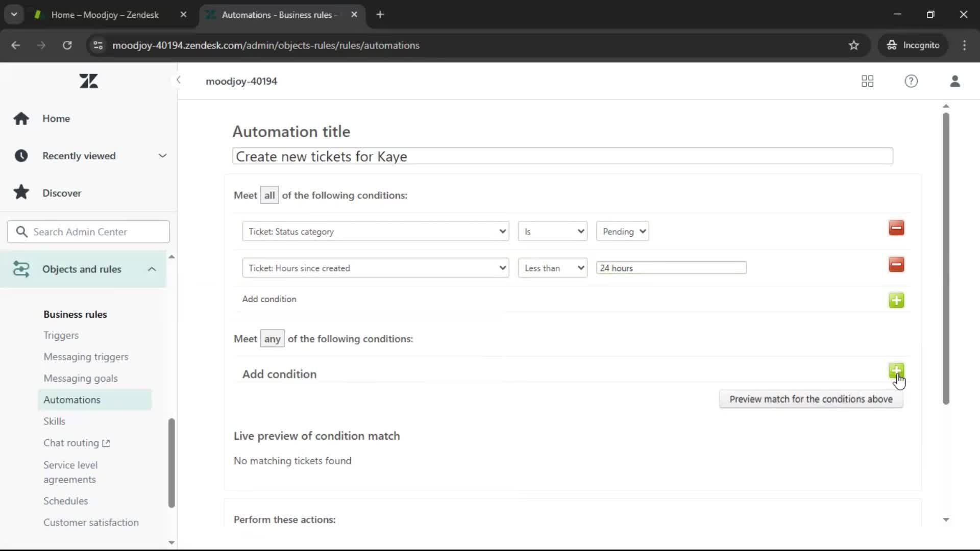Viewport: 980px width, 551px height.
Task: Click the page vertical scrollbar thumb
Action: 946,259
